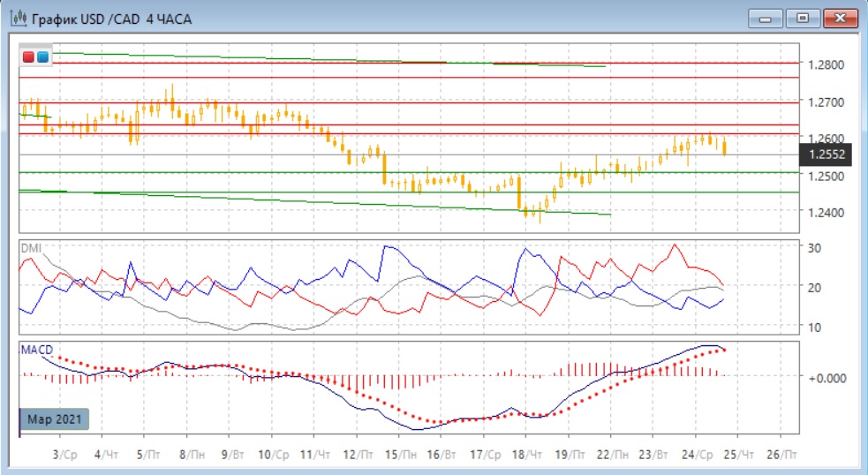The width and height of the screenshot is (868, 475).
Task: Click the 1.2800 price axis label
Action: pos(826,64)
